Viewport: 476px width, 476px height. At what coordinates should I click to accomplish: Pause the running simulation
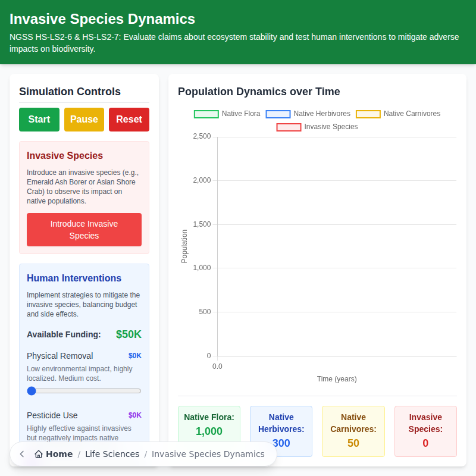tap(84, 119)
